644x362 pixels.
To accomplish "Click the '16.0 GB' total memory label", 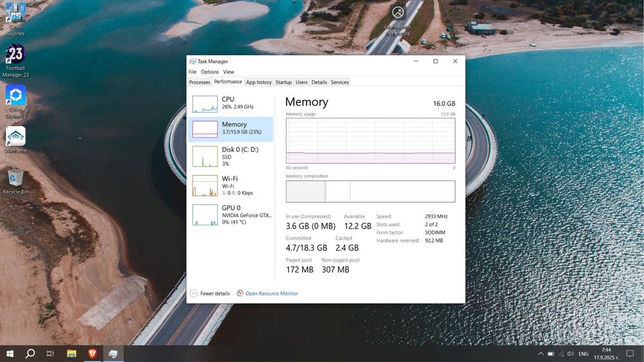I will pos(444,104).
